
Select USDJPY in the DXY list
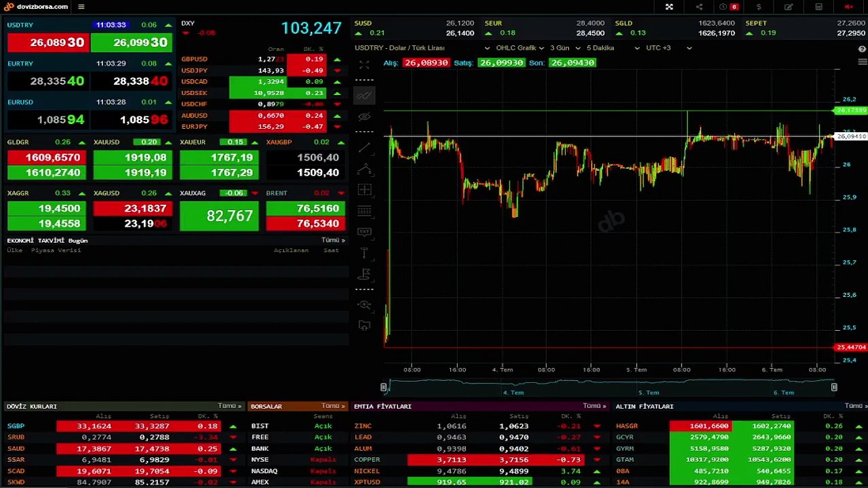tap(195, 70)
